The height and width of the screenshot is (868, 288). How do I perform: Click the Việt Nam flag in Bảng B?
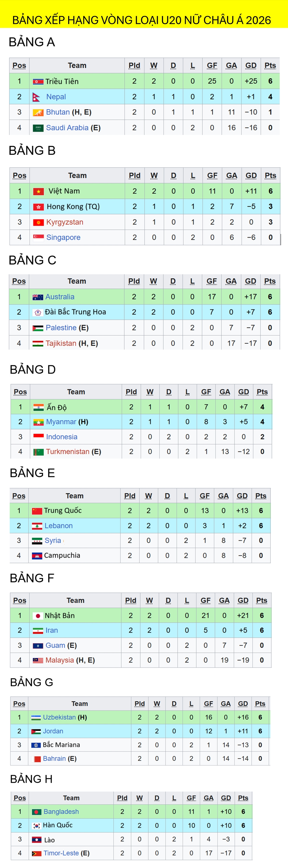click(38, 191)
